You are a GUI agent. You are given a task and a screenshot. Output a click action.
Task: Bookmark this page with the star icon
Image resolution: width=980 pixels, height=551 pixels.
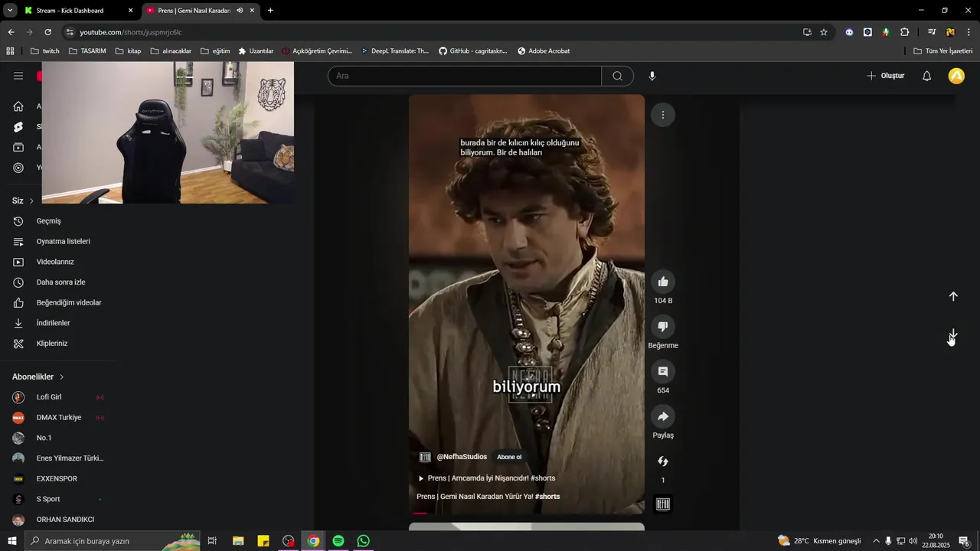[824, 32]
